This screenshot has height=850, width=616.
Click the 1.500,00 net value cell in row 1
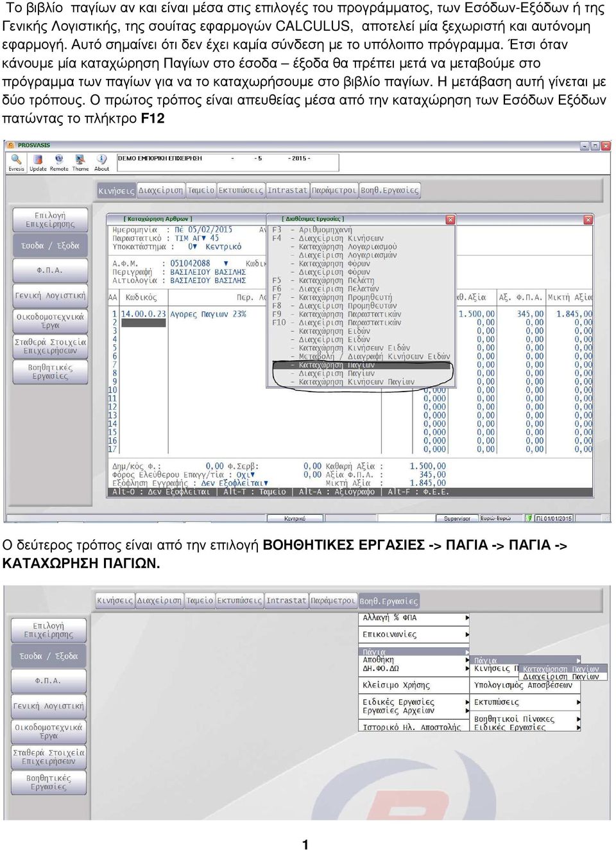[x=477, y=314]
